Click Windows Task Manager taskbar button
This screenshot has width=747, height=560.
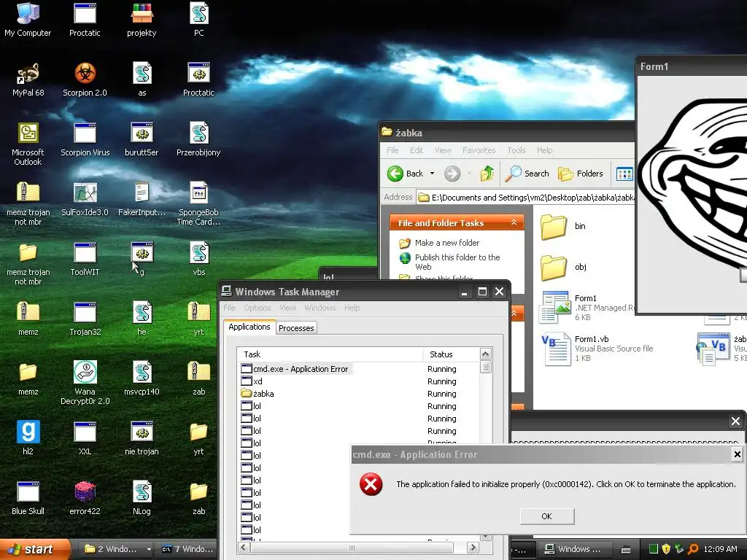point(574,549)
